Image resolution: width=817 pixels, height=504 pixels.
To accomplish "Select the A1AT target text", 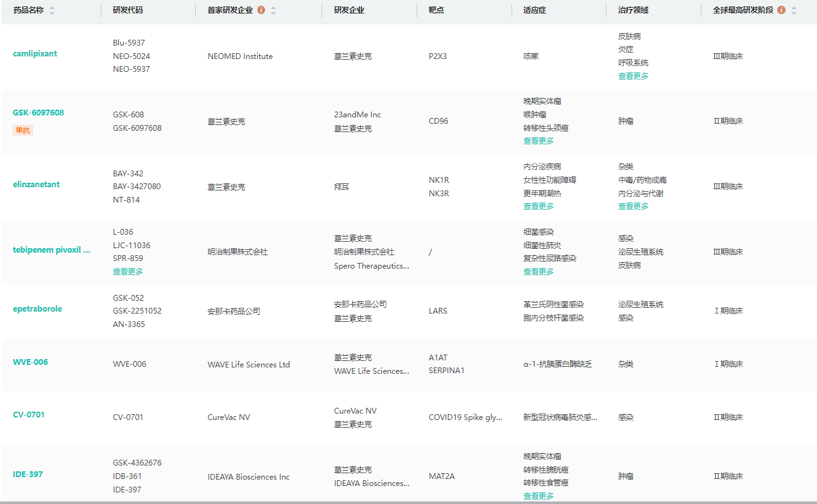I will point(438,357).
